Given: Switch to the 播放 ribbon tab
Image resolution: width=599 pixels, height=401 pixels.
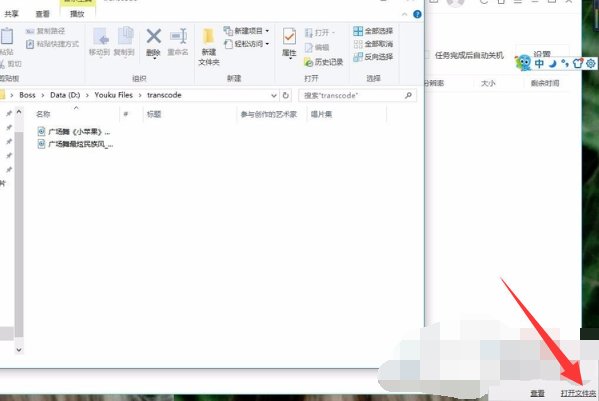Looking at the screenshot, I should coord(77,14).
